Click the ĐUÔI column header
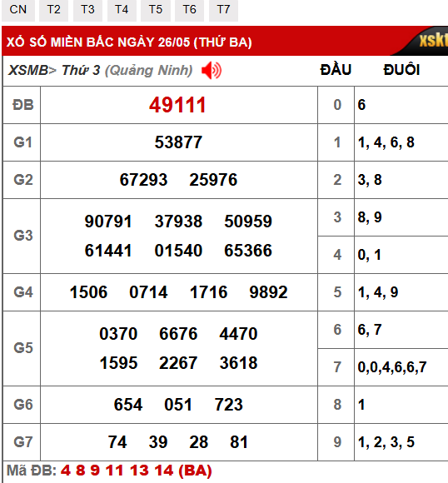This screenshot has width=448, height=483. coord(401,70)
